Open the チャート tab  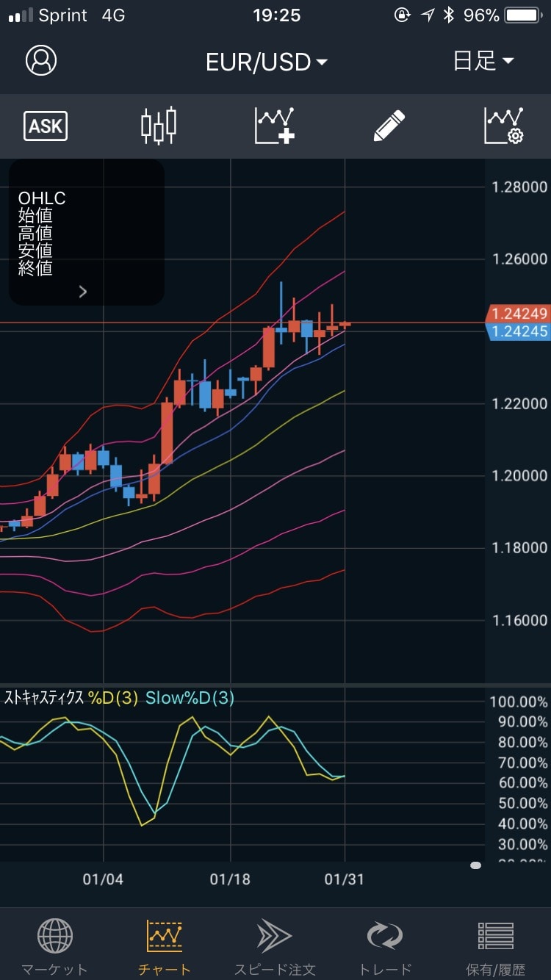pos(164,948)
